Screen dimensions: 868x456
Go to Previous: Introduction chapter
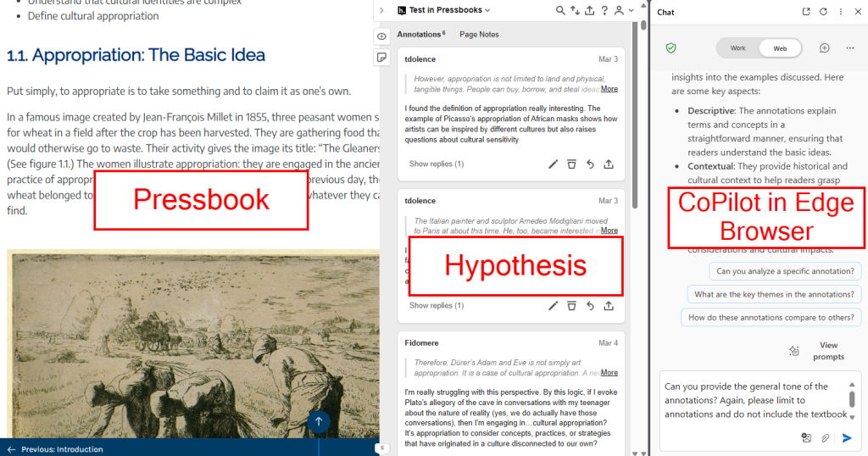pyautogui.click(x=55, y=449)
